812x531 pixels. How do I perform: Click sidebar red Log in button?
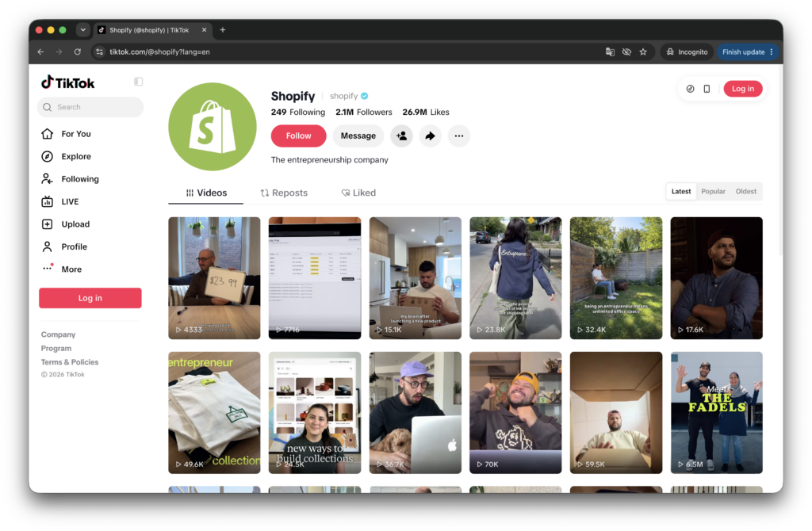pos(90,298)
